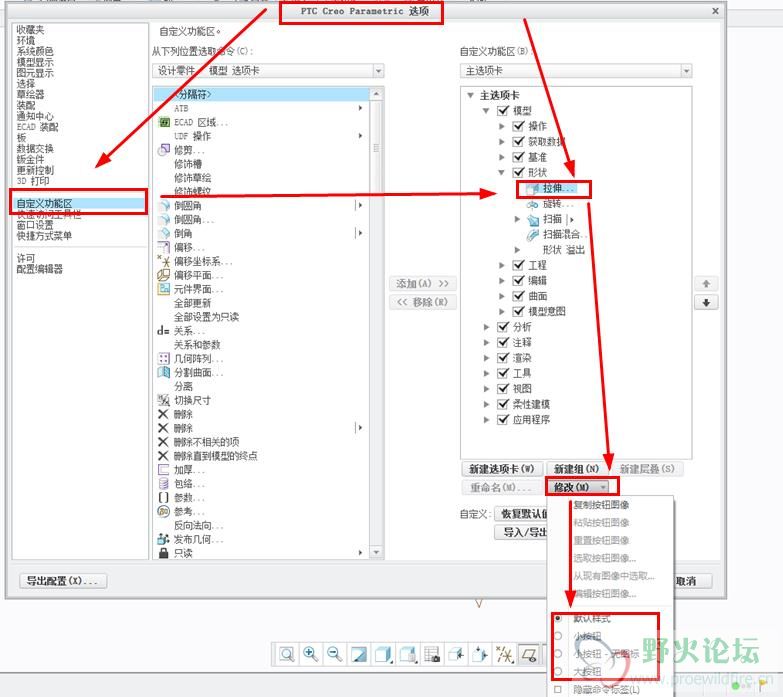Select 发布几何 icon in command list
The width and height of the screenshot is (783, 697).
click(x=163, y=539)
